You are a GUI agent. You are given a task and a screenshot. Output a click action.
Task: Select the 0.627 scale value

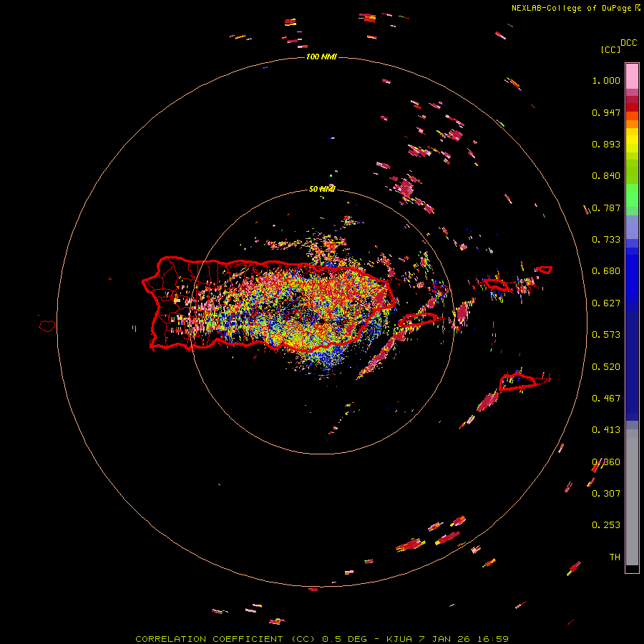(x=606, y=303)
